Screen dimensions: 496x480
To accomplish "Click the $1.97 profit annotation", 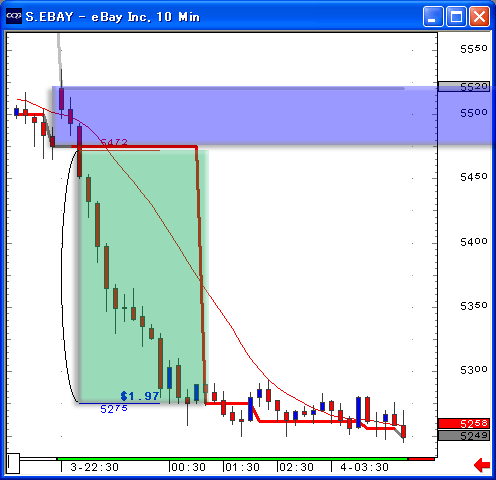I will pos(140,396).
